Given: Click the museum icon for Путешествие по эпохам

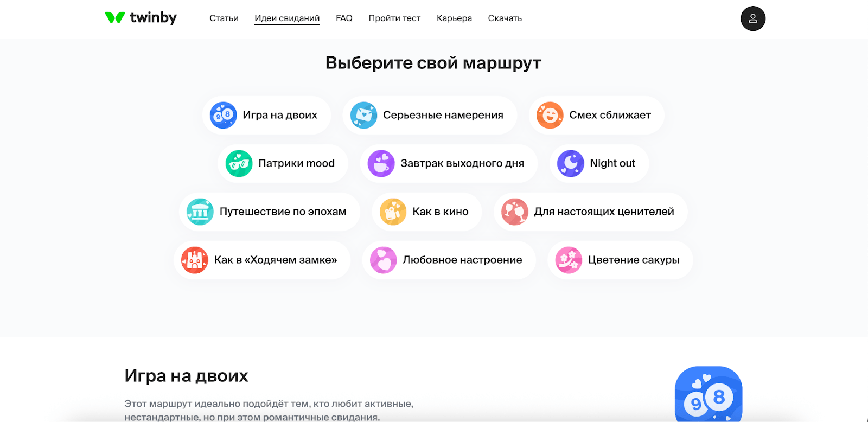Looking at the screenshot, I should click(200, 212).
